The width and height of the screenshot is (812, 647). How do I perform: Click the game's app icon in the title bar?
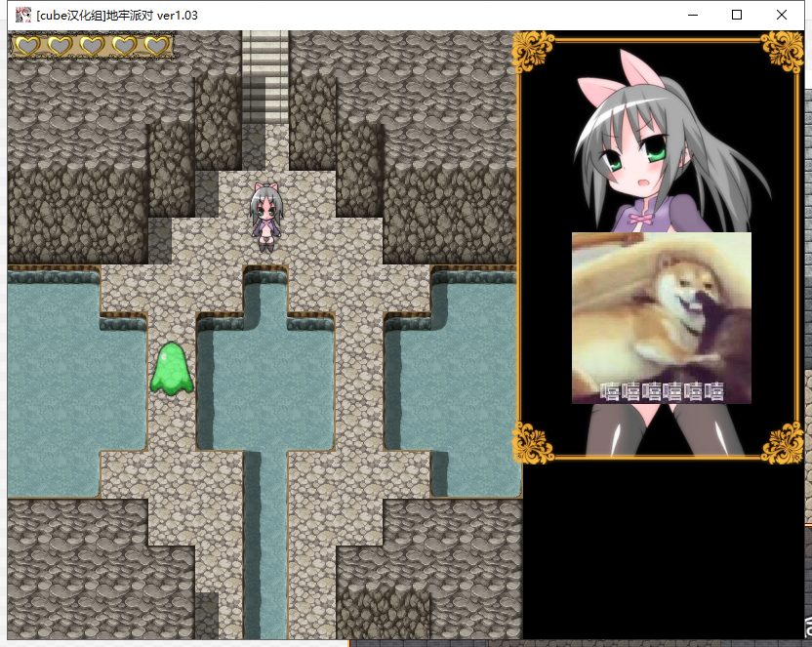[x=21, y=15]
